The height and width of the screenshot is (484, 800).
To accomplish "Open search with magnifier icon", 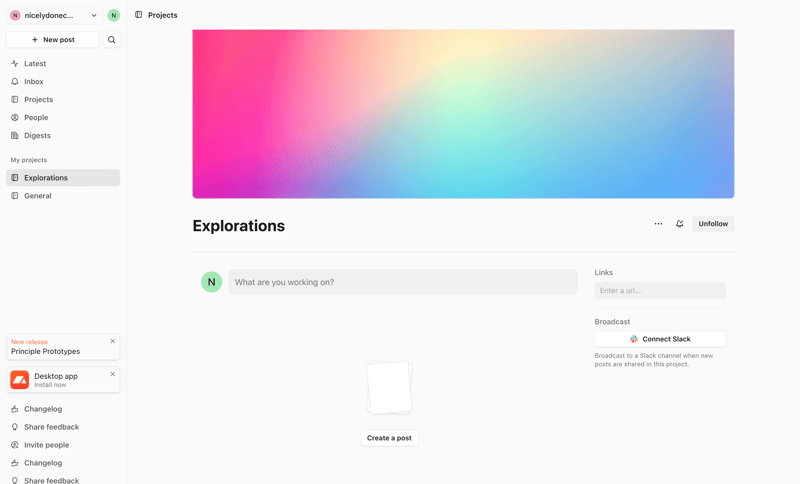I will coord(112,40).
